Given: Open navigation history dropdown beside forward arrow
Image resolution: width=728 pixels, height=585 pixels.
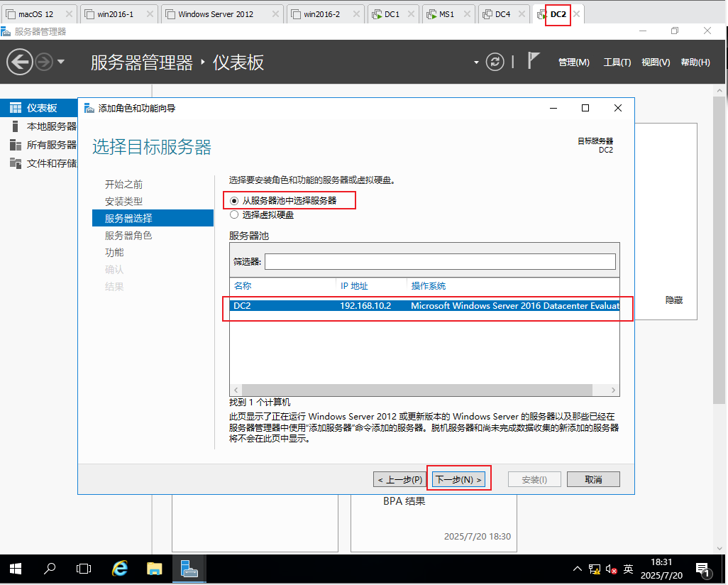Looking at the screenshot, I should pos(61,62).
